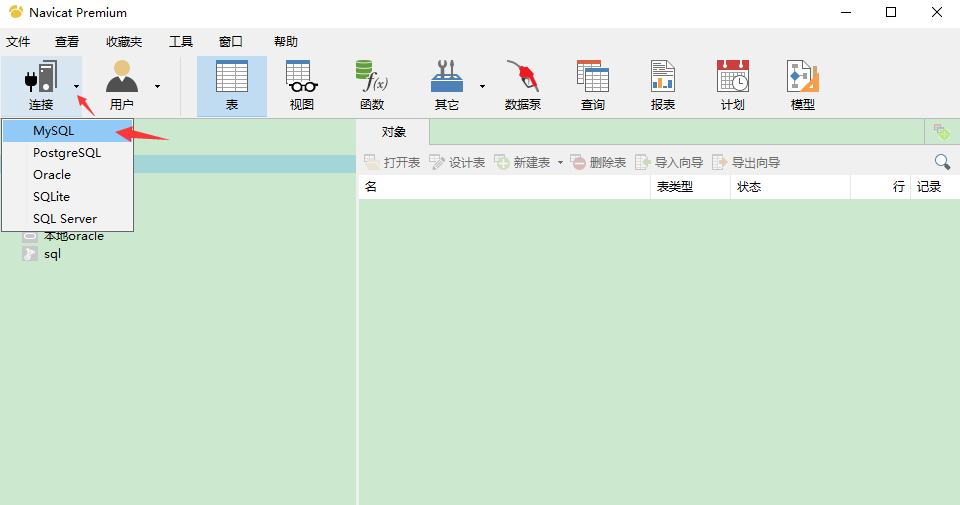The width and height of the screenshot is (960, 505).
Task: Open the 帮助 help menu
Action: [286, 42]
